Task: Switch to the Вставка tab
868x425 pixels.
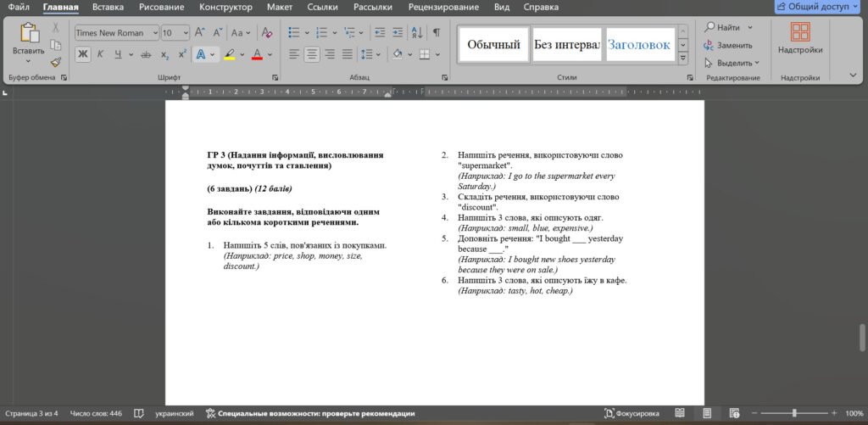Action: click(108, 7)
